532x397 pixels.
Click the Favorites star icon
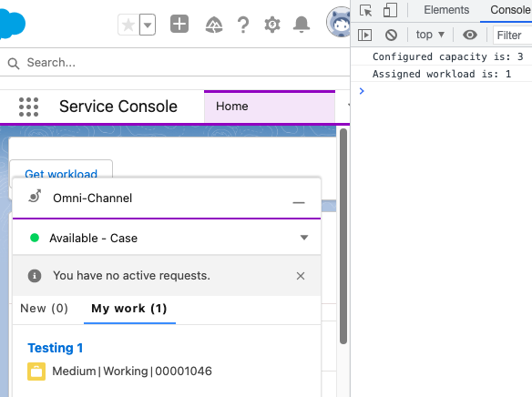point(128,25)
